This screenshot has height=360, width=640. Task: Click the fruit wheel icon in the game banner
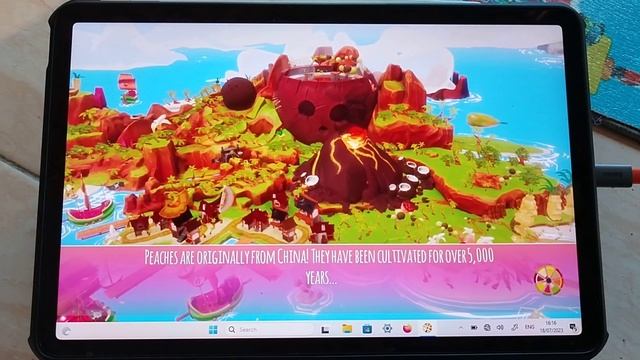(548, 279)
